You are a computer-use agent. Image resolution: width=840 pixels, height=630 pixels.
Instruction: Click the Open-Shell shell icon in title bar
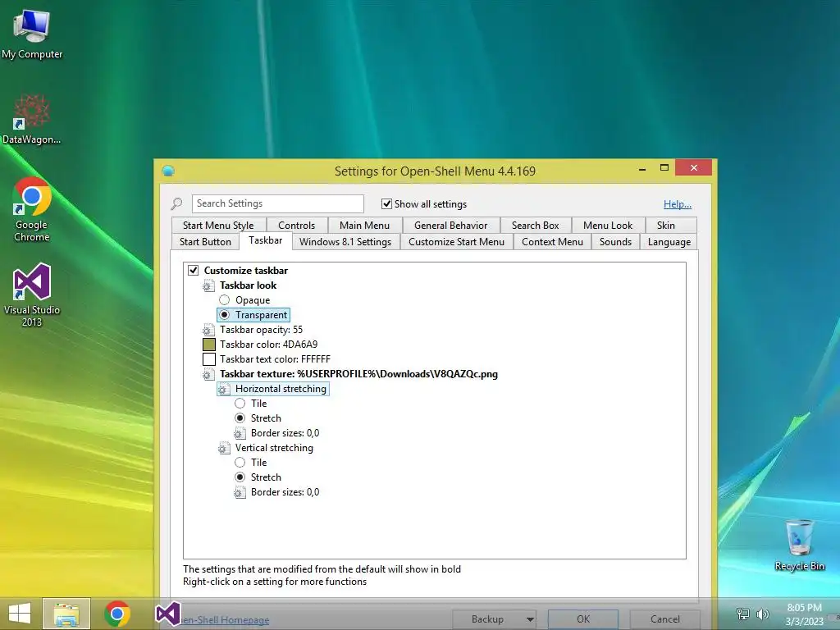tap(168, 171)
